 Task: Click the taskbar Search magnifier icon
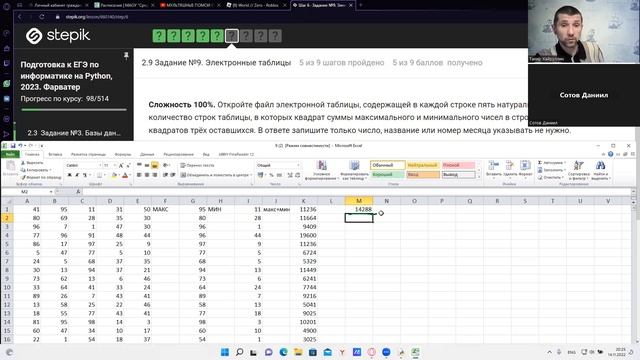240,352
